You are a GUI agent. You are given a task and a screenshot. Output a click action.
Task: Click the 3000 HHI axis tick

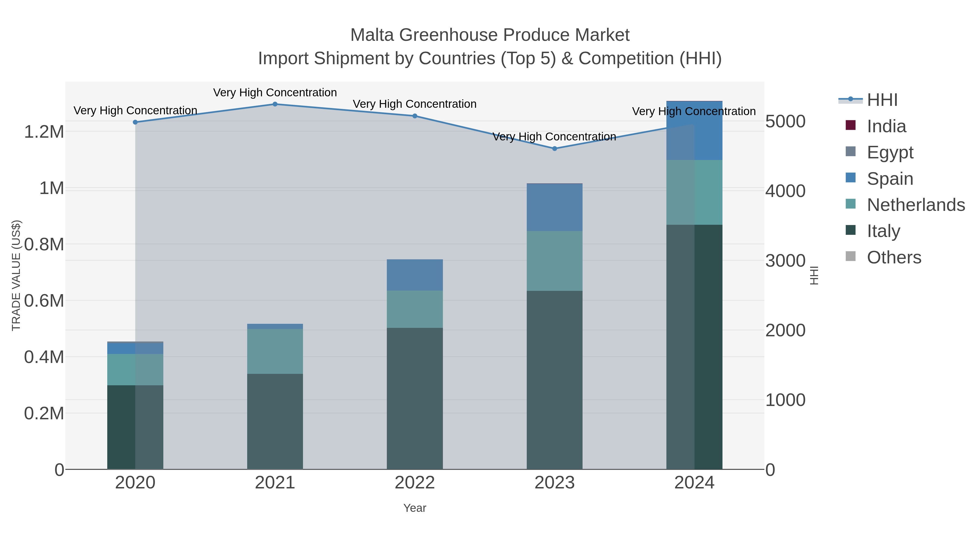pos(785,261)
